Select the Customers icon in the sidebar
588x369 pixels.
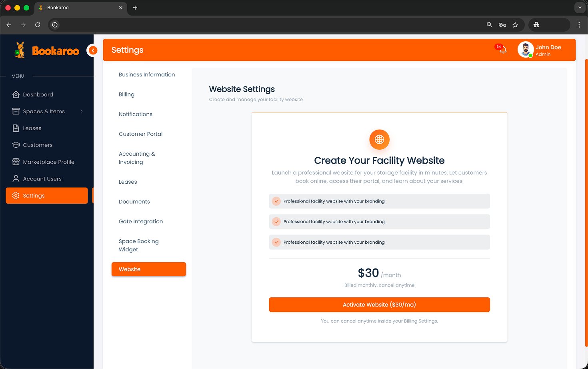point(16,145)
